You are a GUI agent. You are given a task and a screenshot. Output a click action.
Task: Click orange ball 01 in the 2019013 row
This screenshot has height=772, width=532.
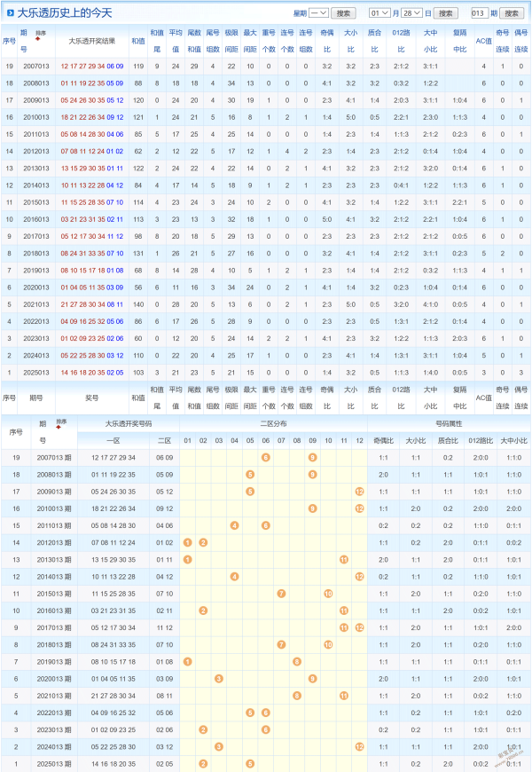pyautogui.click(x=187, y=661)
